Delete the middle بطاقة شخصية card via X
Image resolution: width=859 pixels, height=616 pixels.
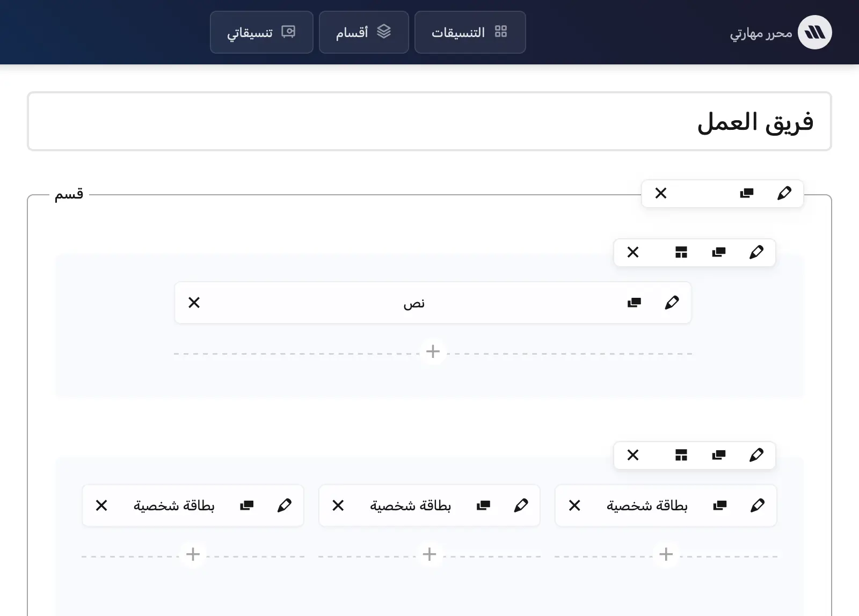[338, 505]
